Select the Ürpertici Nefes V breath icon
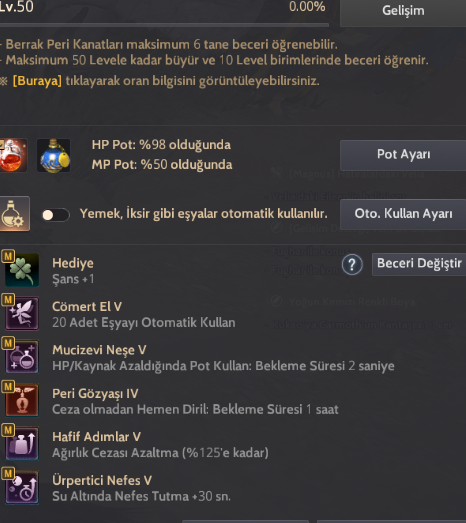This screenshot has width=466, height=523. [x=22, y=487]
